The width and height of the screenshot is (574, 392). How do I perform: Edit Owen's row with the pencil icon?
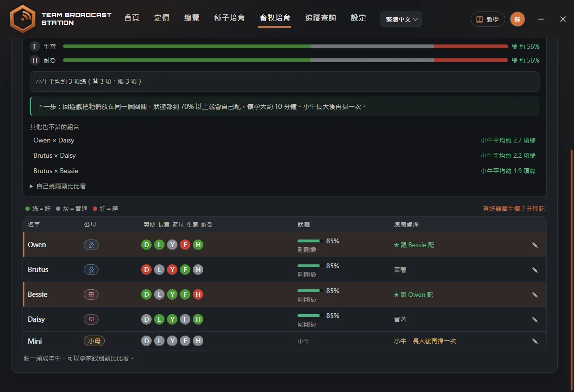click(x=535, y=245)
